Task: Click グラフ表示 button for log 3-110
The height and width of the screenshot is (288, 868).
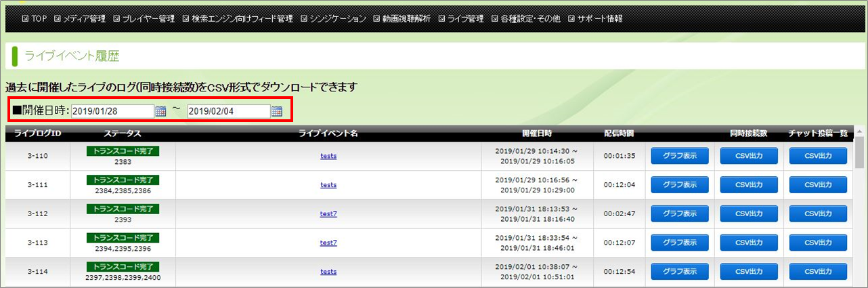Action: [680, 156]
